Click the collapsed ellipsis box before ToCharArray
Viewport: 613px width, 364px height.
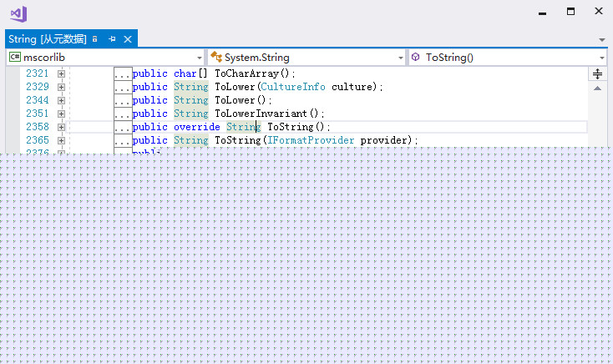[123, 73]
